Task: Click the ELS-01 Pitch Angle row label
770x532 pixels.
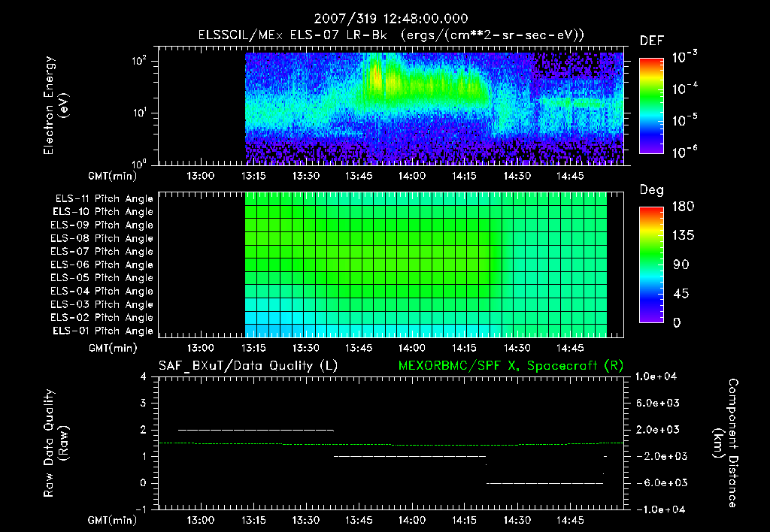Action: [x=102, y=331]
